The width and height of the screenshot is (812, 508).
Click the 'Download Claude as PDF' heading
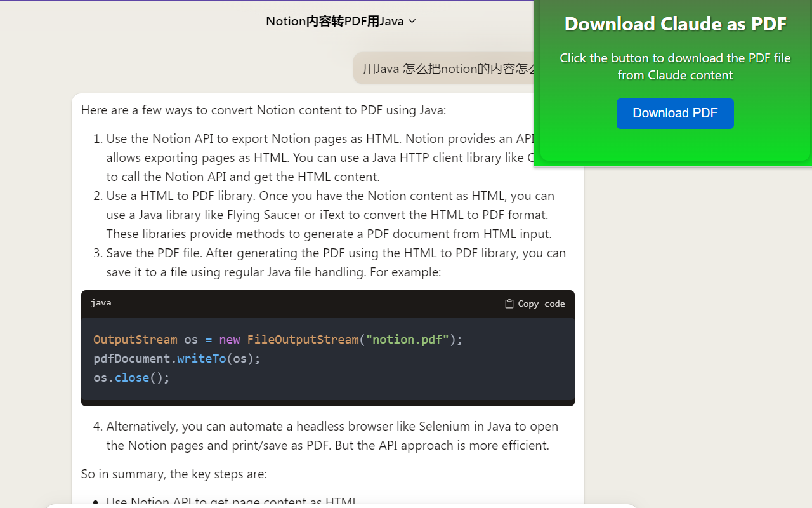coord(675,24)
